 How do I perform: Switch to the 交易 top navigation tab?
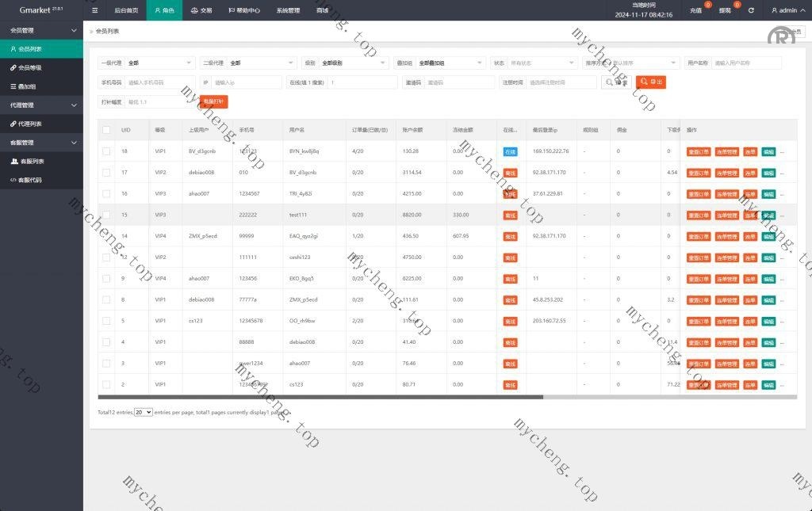coord(201,10)
